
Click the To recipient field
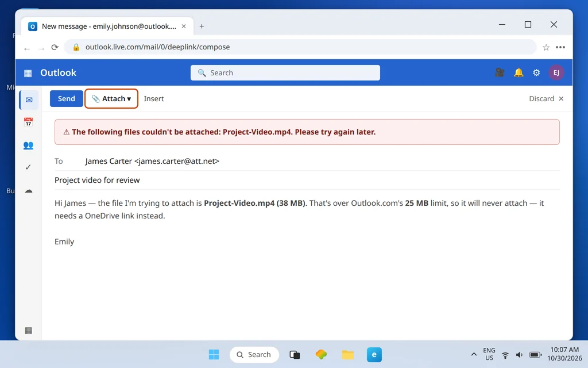[307, 161]
